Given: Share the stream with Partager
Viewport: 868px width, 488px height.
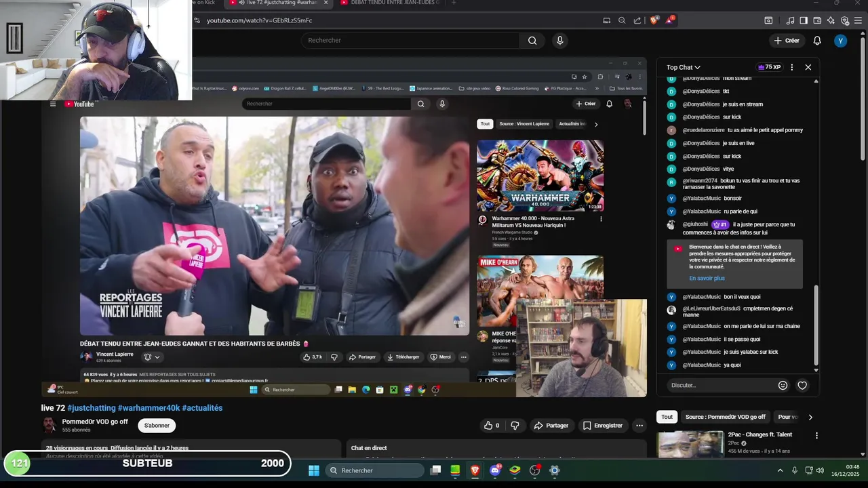Looking at the screenshot, I should point(551,426).
